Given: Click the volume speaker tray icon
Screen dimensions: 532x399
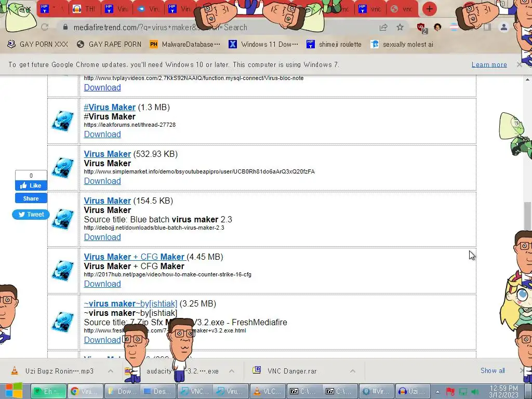Looking at the screenshot, I should point(475,392).
